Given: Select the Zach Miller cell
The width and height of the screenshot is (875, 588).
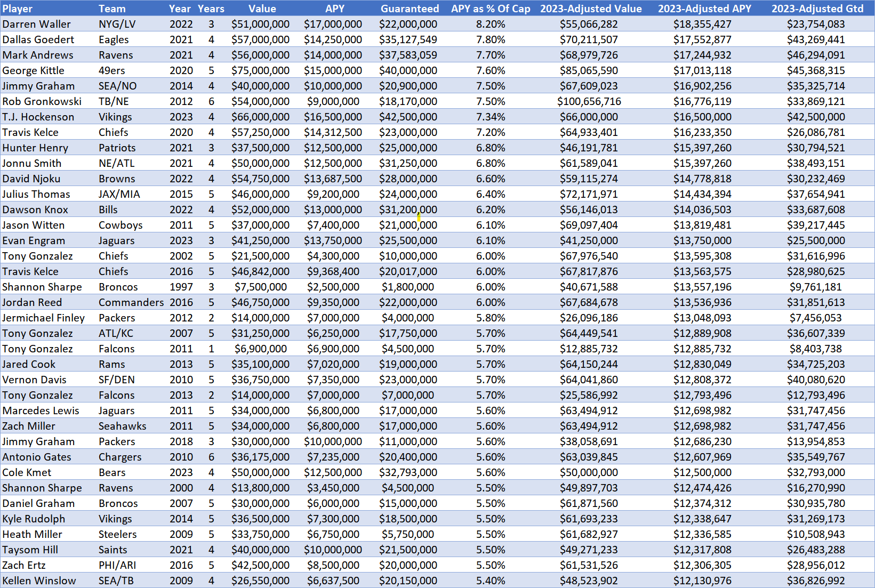Looking at the screenshot, I should [x=29, y=426].
